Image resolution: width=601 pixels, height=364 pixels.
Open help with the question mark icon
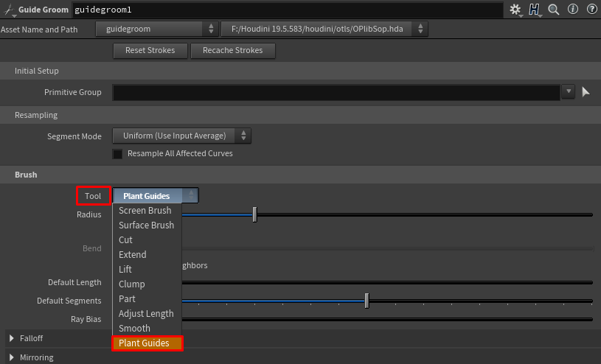pyautogui.click(x=591, y=10)
